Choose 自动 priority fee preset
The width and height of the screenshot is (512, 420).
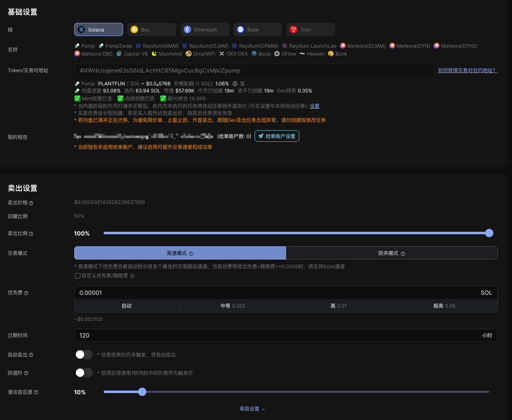[x=127, y=306]
